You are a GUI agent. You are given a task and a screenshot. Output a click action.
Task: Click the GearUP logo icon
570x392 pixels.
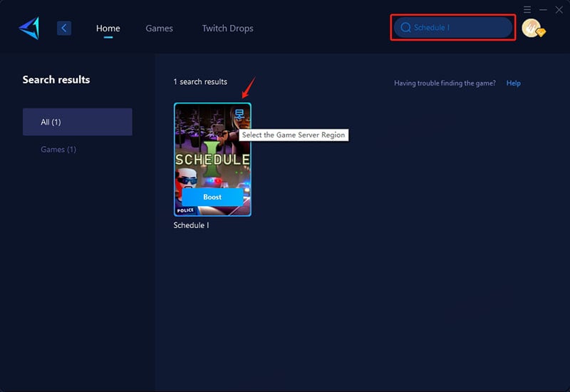[x=29, y=28]
